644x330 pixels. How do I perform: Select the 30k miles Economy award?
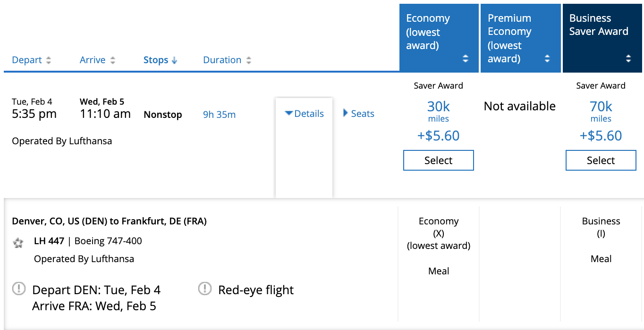pos(439,160)
